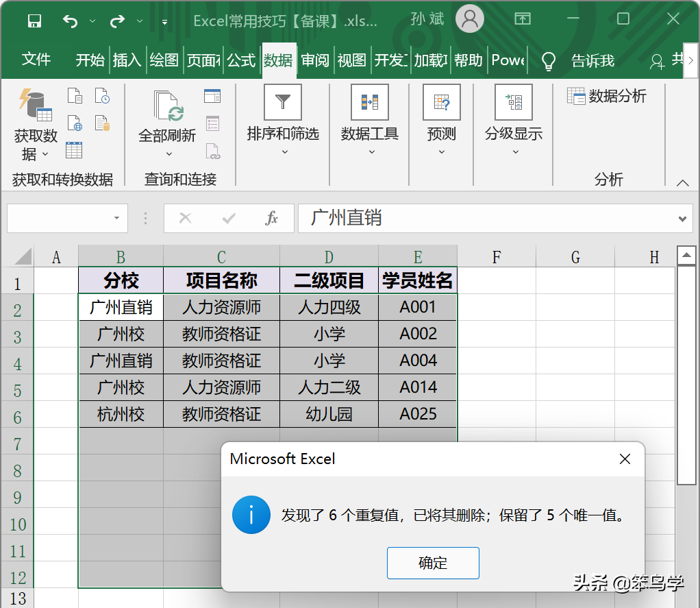
Task: Select column F header
Action: point(497,257)
